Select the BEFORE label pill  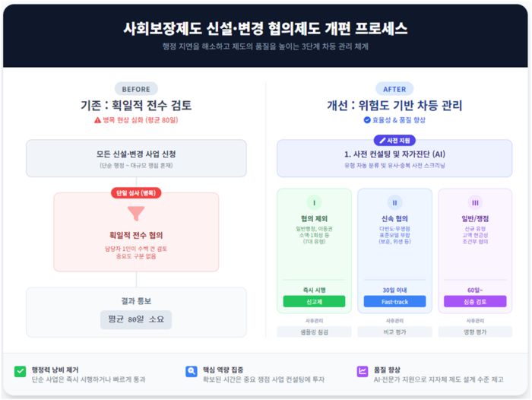point(136,88)
